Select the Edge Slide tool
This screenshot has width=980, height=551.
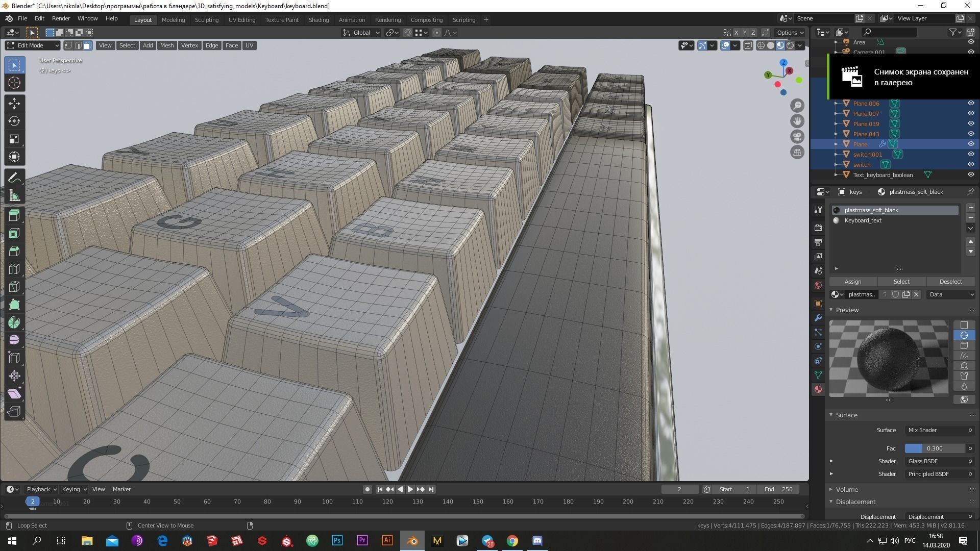[x=14, y=358]
